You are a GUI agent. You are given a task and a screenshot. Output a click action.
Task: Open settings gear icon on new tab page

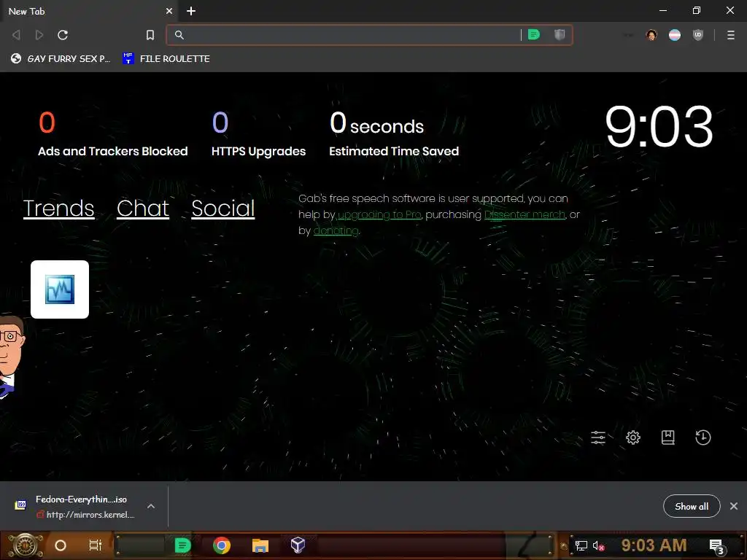(x=633, y=437)
